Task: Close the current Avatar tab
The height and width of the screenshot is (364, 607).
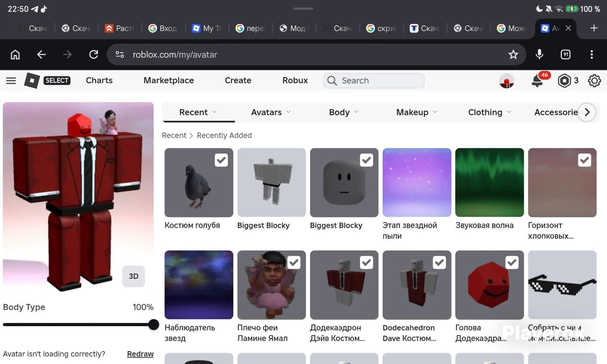Action: click(x=568, y=28)
